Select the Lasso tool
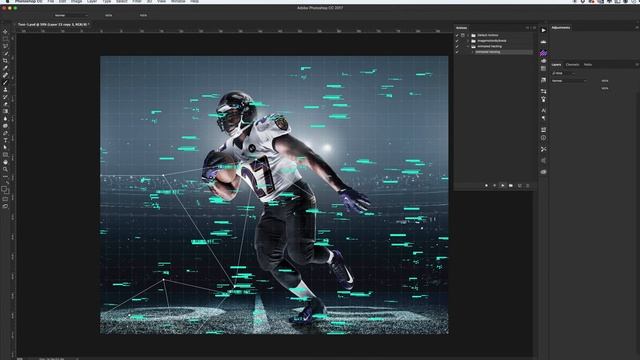The width and height of the screenshot is (640, 360). (5, 46)
